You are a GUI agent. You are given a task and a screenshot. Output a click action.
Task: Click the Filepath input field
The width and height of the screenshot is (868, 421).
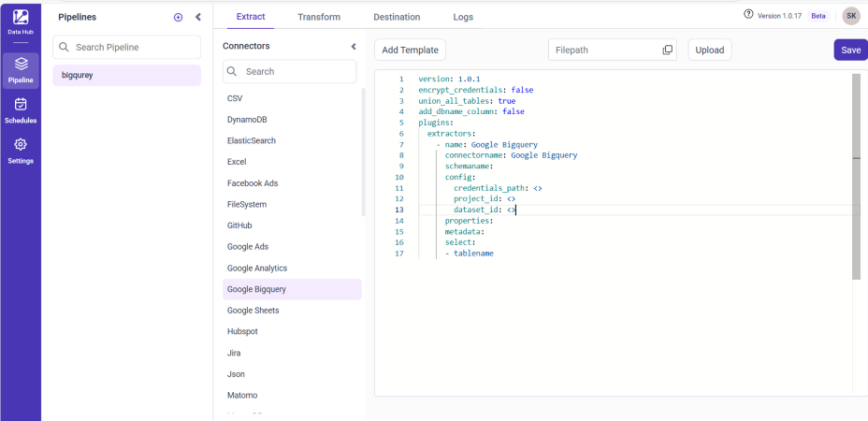[613, 50]
